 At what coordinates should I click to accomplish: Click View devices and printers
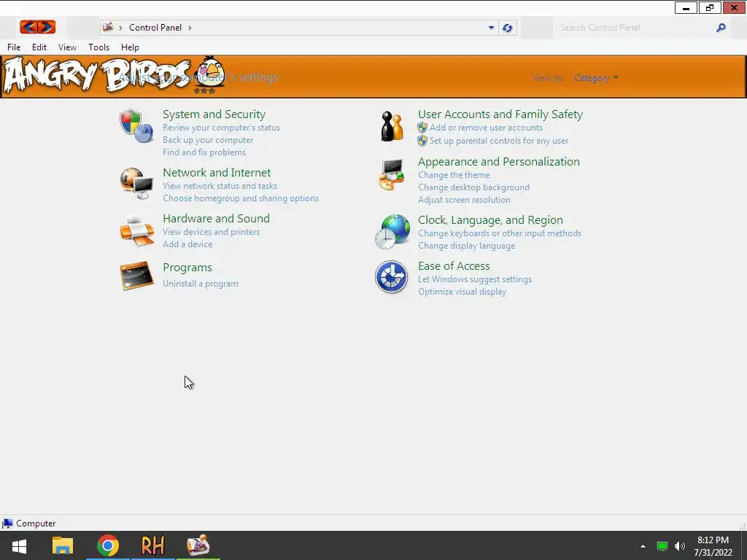click(211, 232)
